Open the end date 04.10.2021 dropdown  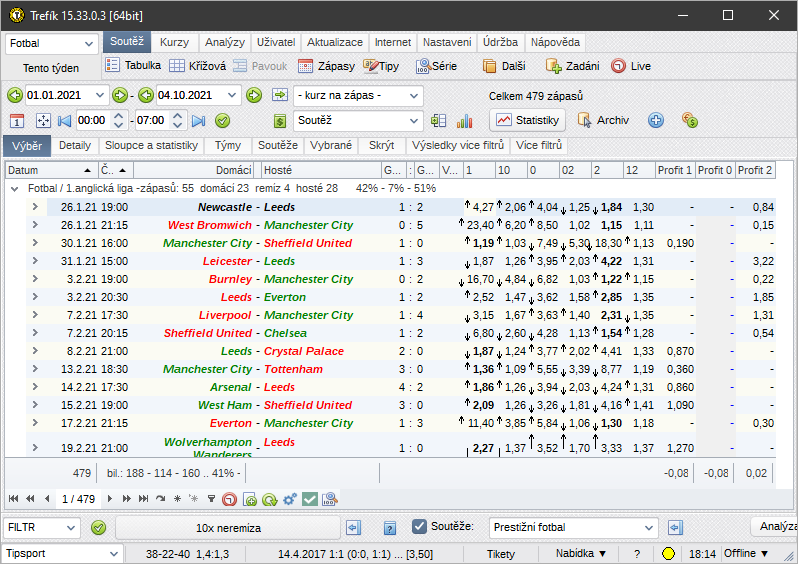pos(232,95)
